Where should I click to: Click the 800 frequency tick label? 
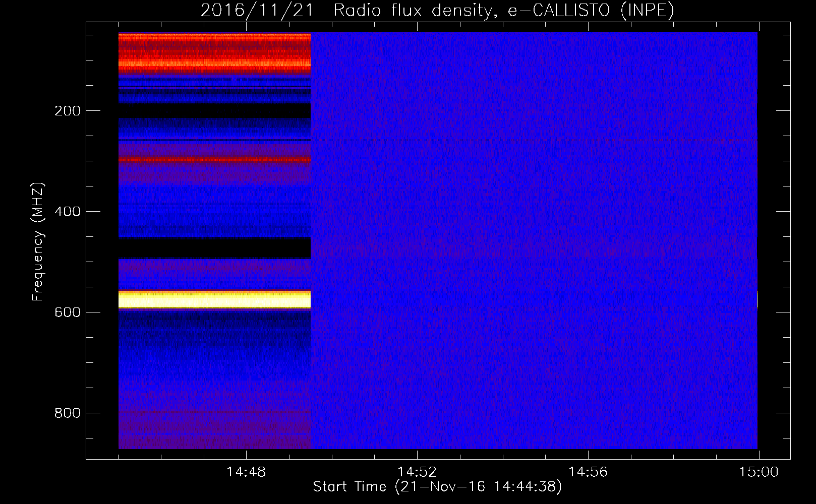(x=68, y=413)
